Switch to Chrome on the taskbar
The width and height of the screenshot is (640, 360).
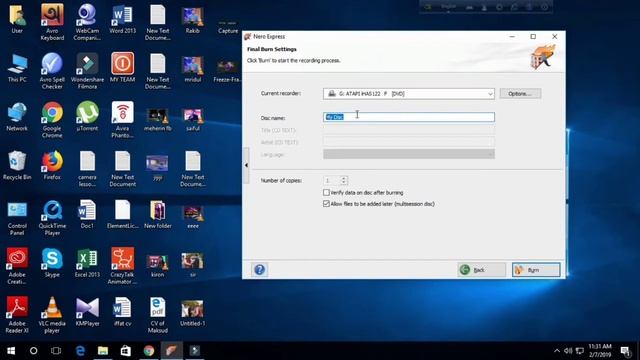tap(149, 351)
